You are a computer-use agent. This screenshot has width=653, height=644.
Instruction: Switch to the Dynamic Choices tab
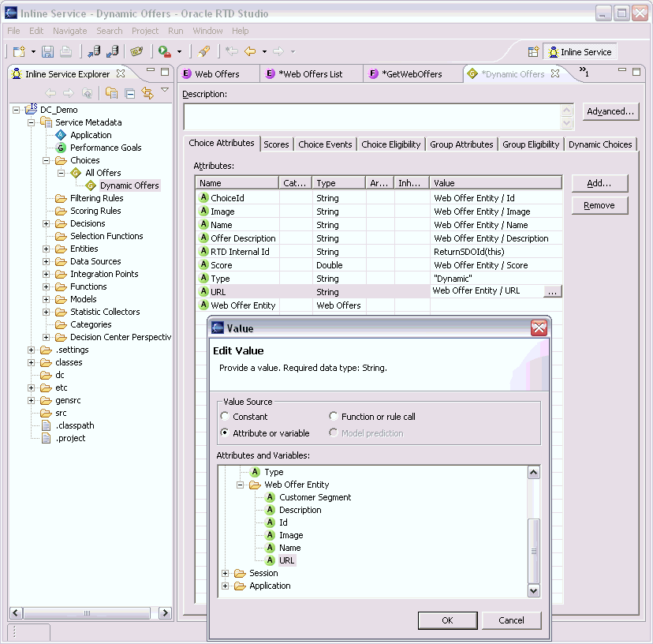pyautogui.click(x=600, y=144)
